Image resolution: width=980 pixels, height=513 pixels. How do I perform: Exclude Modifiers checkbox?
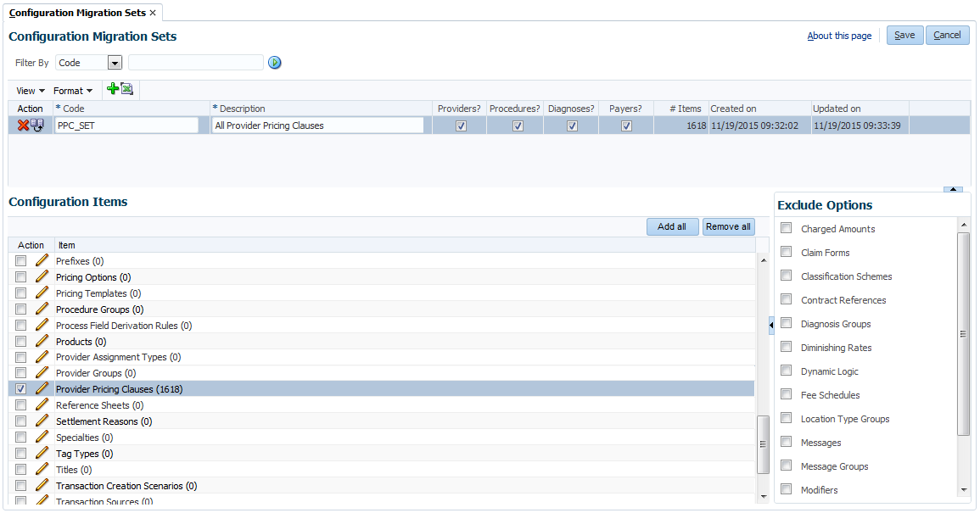pyautogui.click(x=787, y=489)
